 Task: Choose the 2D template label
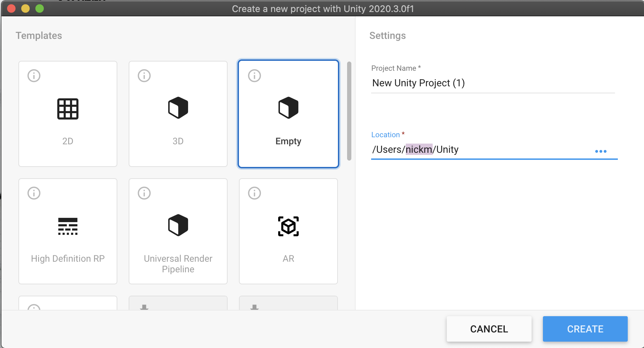(x=68, y=141)
